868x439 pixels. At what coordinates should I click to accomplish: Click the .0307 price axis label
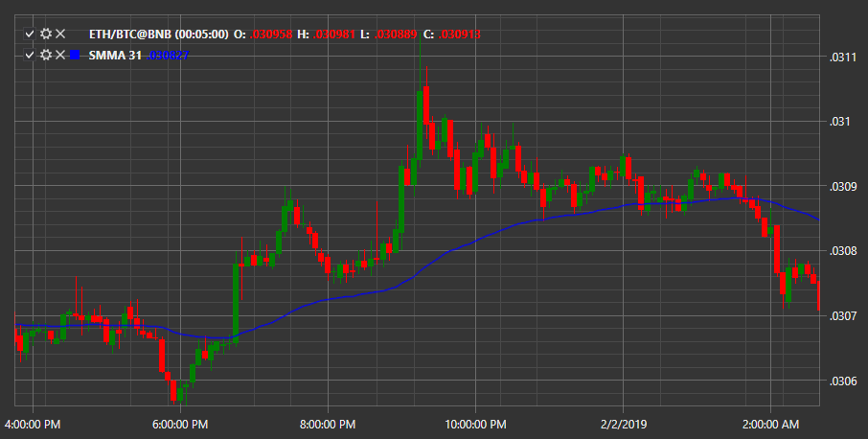pyautogui.click(x=842, y=316)
